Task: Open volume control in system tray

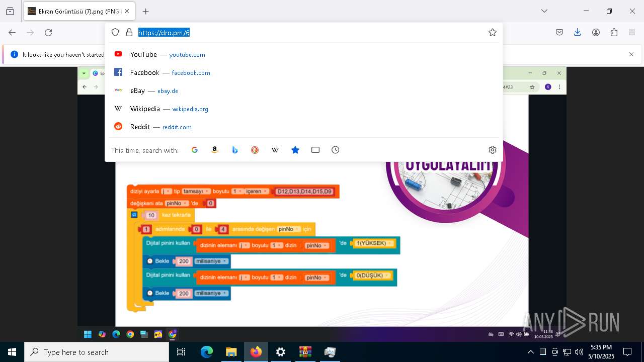Action: pos(579,352)
